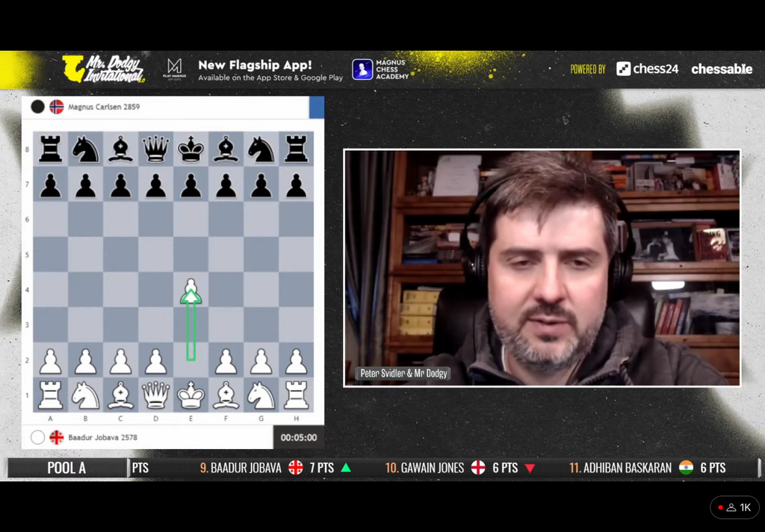
Task: Click the white knight on g1
Action: click(x=261, y=395)
